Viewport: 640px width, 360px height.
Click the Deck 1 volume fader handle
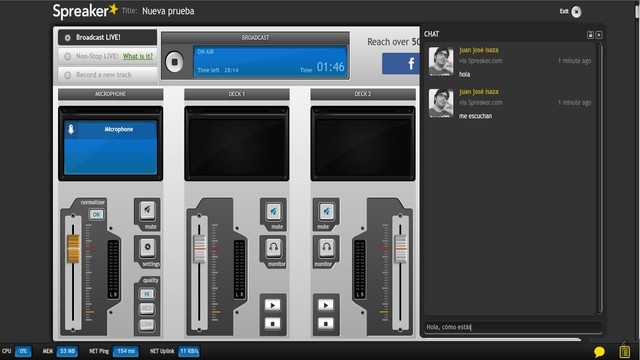coord(200,249)
